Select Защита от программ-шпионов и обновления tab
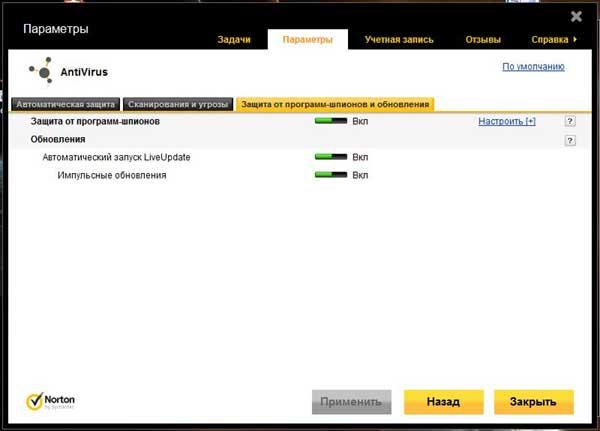 point(335,104)
